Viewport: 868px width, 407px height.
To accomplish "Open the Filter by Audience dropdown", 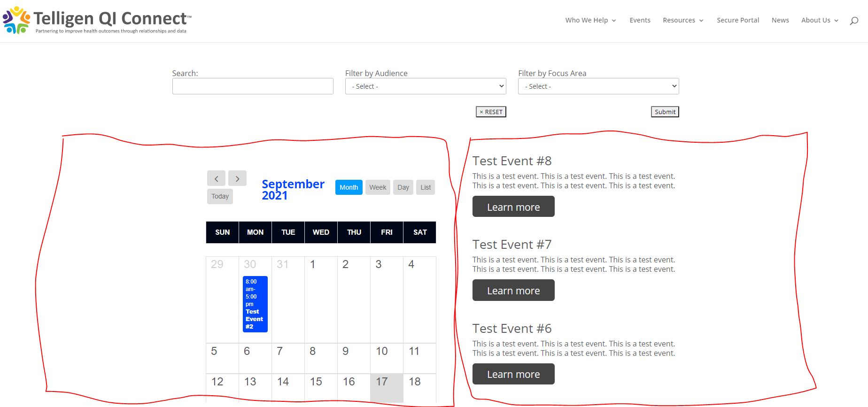I will point(426,86).
